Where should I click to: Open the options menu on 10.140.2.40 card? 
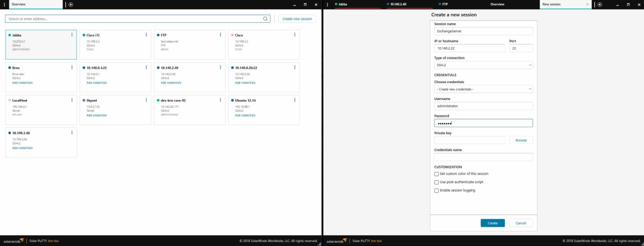[x=220, y=67]
